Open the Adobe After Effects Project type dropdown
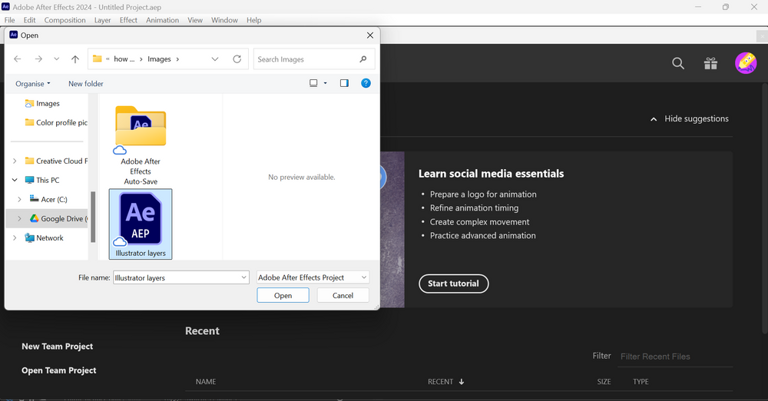Viewport: 768px width, 401px height. click(312, 277)
